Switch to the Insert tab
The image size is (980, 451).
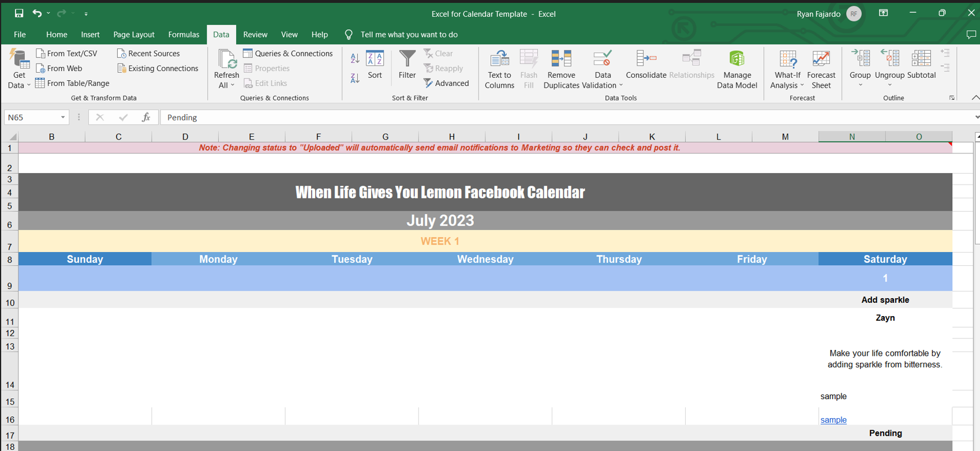tap(90, 35)
